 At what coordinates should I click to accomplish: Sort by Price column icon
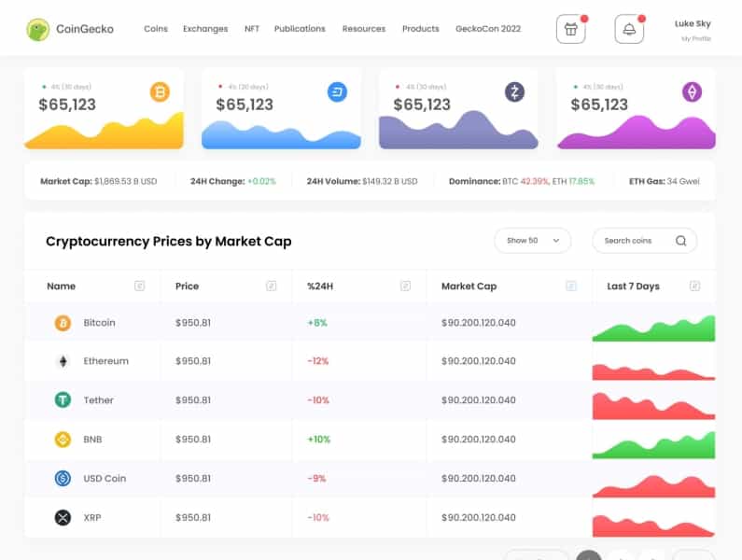click(x=272, y=286)
